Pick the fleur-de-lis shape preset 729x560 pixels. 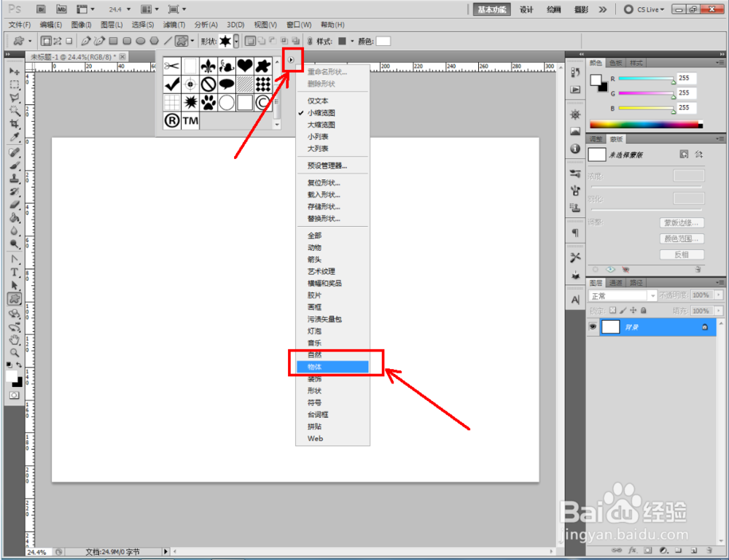tap(208, 66)
